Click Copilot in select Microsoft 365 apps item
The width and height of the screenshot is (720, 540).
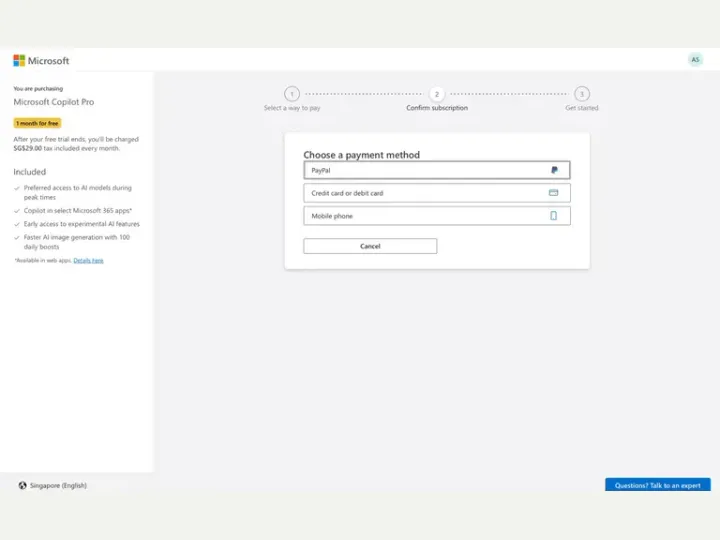78,210
